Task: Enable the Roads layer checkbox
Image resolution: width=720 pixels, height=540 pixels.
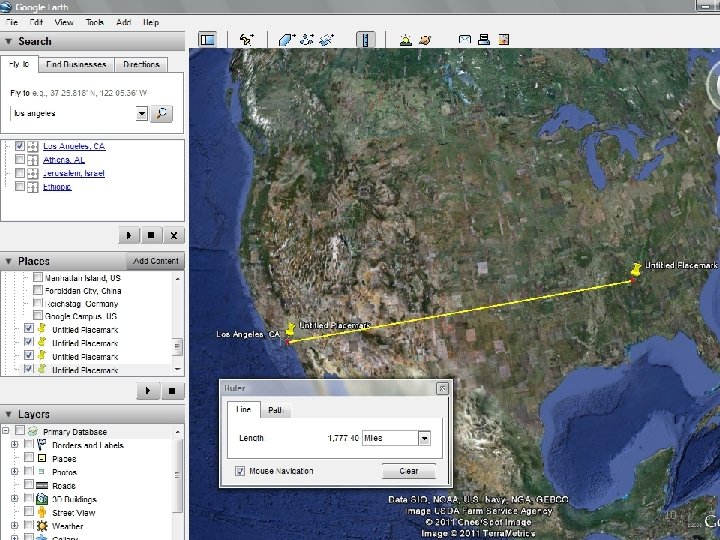Action: click(x=28, y=485)
